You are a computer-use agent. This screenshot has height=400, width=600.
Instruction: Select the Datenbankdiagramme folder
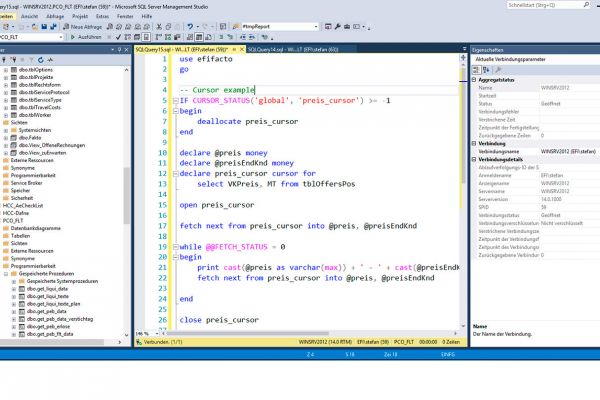36,228
